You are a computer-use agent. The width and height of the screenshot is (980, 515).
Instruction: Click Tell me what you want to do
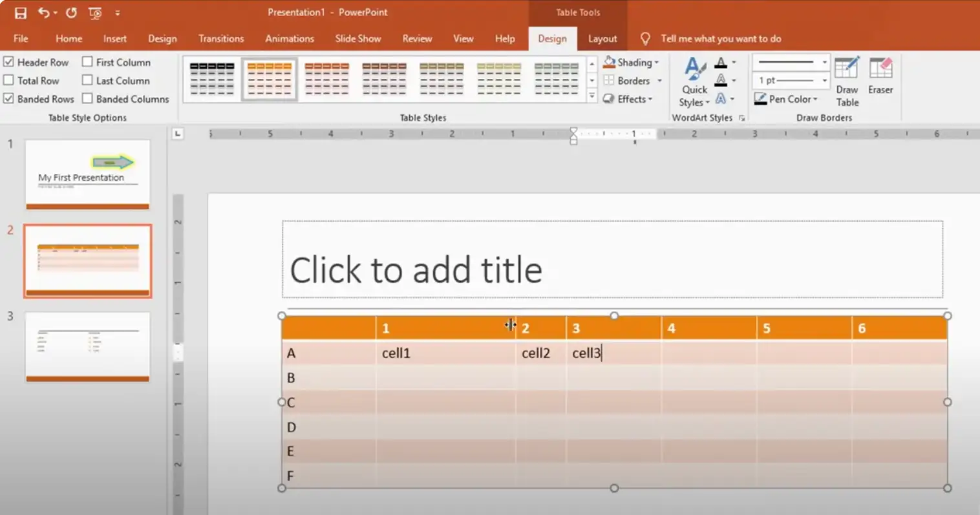(720, 39)
